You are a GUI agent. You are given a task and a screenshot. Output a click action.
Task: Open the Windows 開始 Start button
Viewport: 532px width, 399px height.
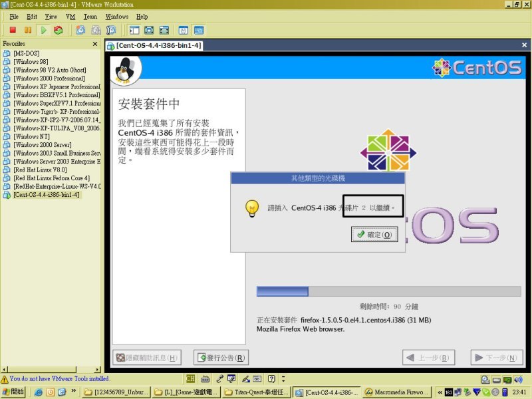point(13,392)
